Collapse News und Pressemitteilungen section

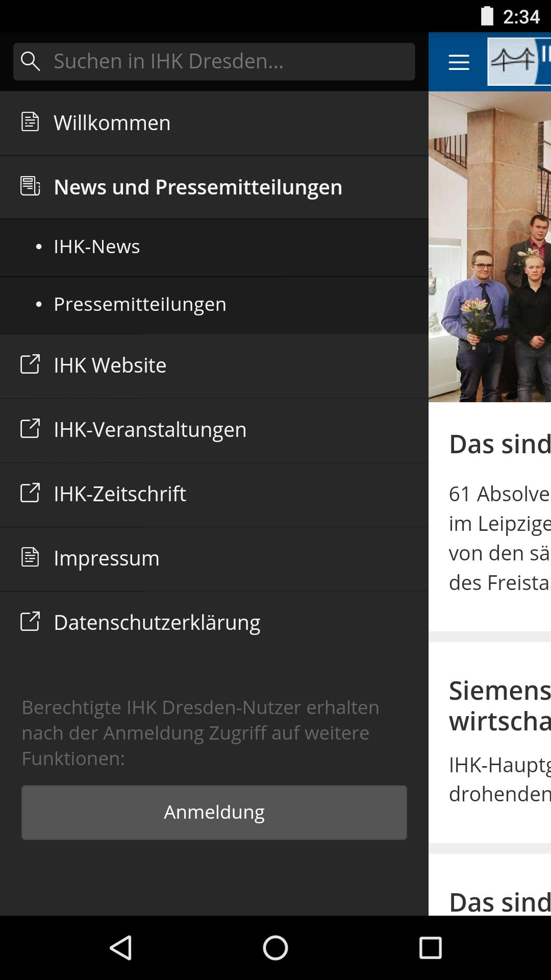tap(214, 187)
